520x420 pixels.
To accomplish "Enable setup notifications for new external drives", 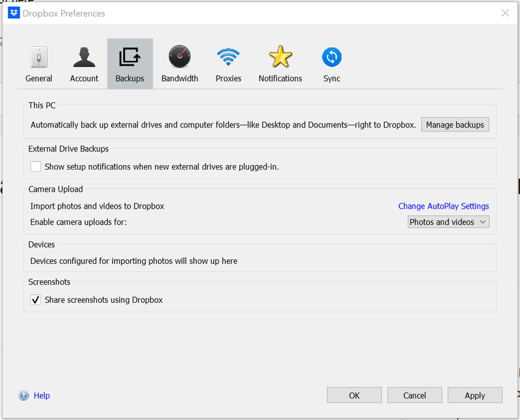I will pos(36,167).
